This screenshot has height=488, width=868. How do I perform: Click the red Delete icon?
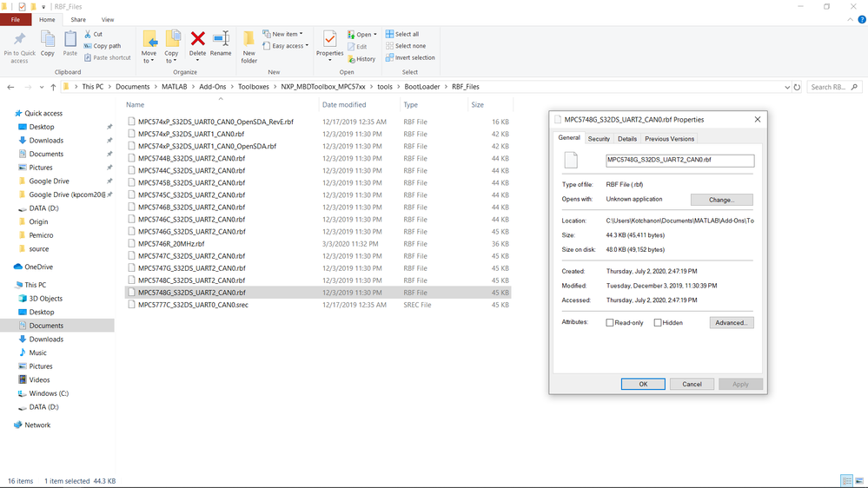197,39
